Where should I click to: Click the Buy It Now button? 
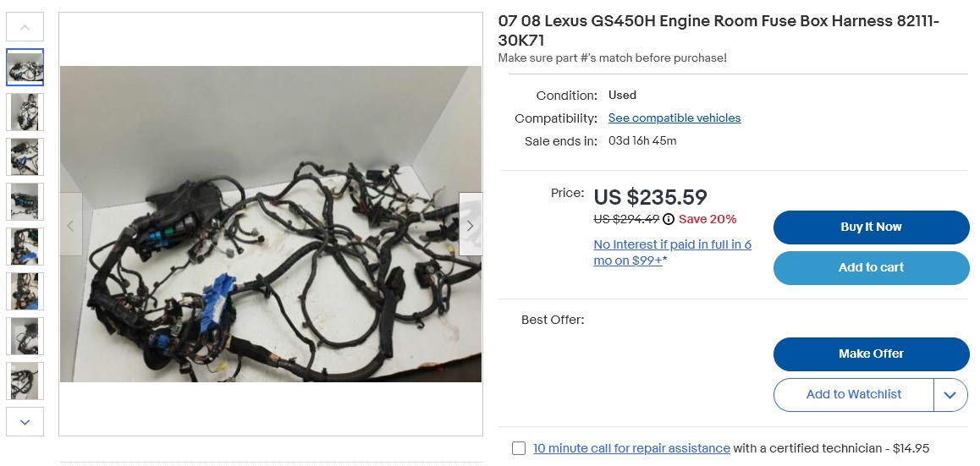(x=871, y=228)
